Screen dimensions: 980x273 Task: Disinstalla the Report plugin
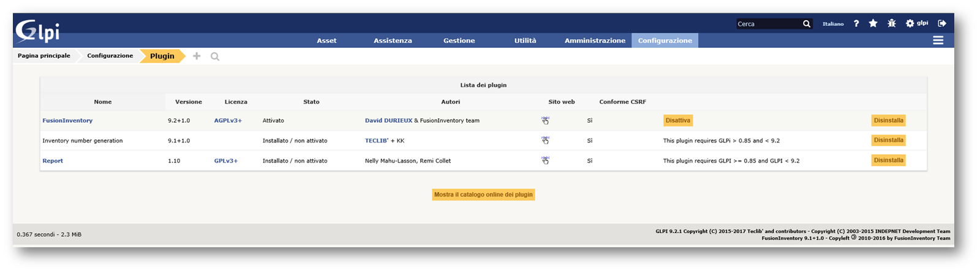[x=888, y=160]
